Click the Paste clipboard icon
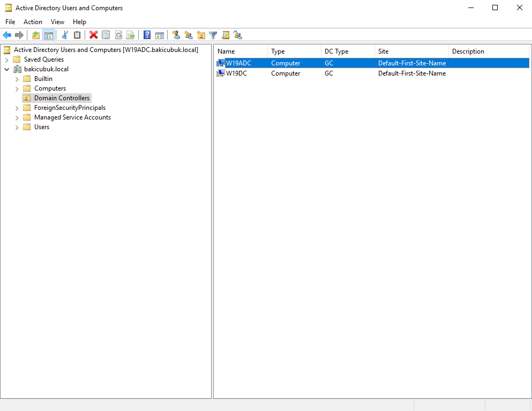The height and width of the screenshot is (411, 532). 77,35
